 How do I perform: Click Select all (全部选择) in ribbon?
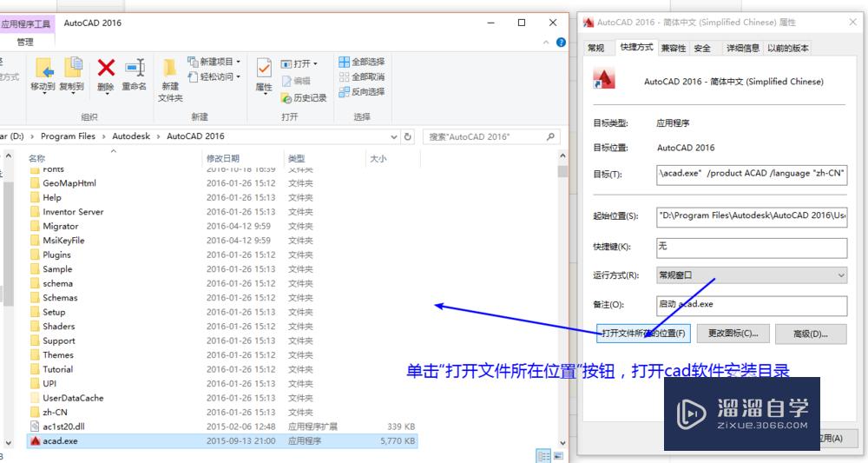(x=361, y=62)
